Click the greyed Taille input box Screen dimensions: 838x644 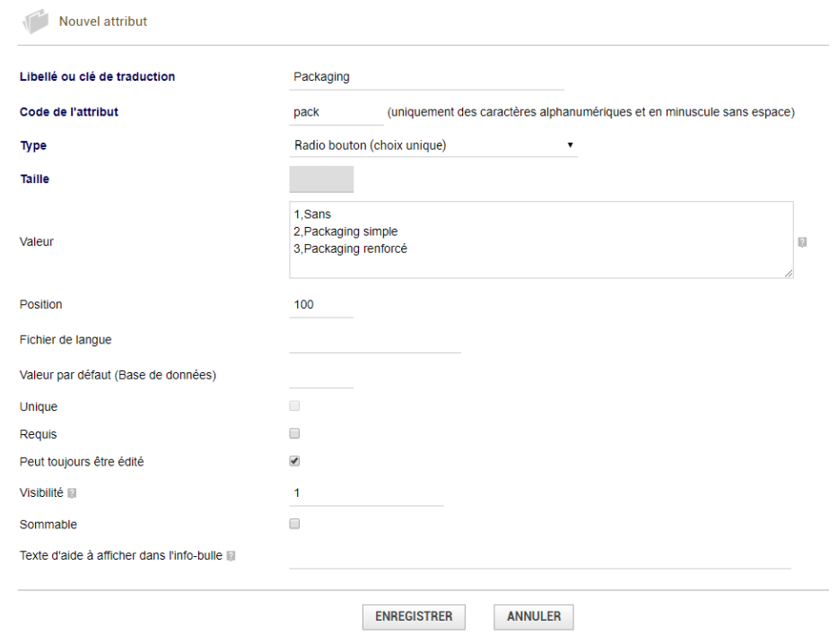[321, 179]
